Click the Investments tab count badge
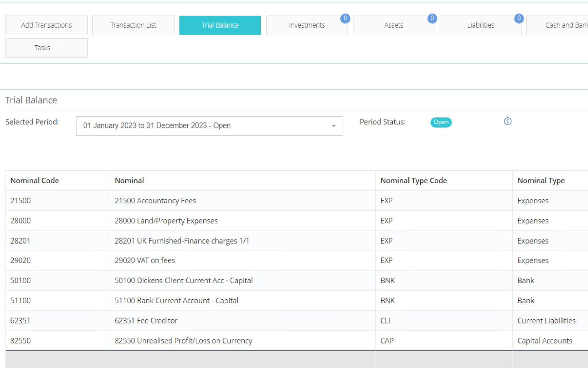Viewport: 588px width, 368px height. (x=345, y=18)
